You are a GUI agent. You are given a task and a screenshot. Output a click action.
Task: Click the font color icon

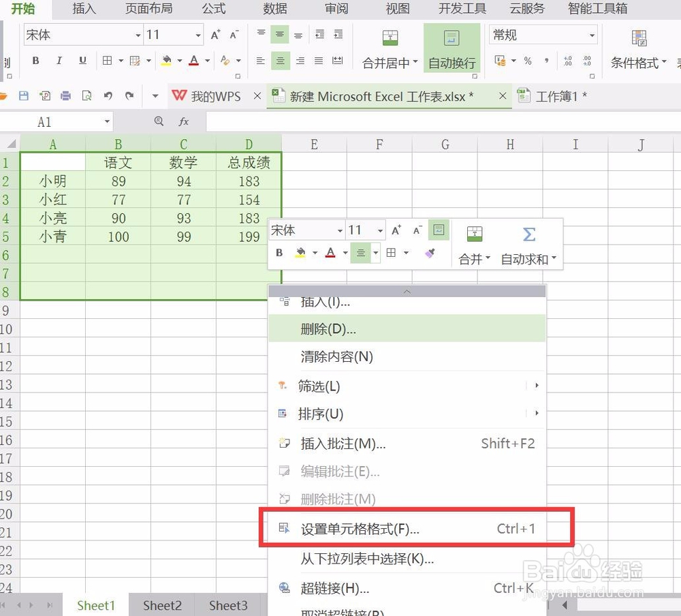click(194, 61)
